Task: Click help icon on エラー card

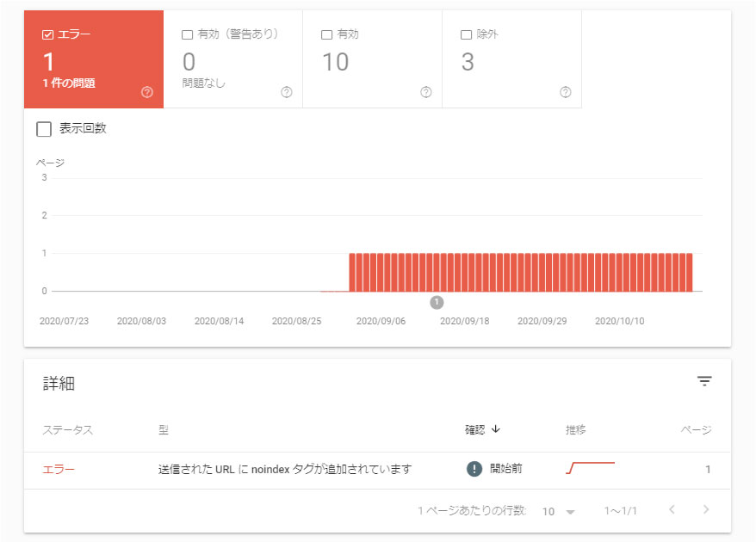Action: coord(146,92)
